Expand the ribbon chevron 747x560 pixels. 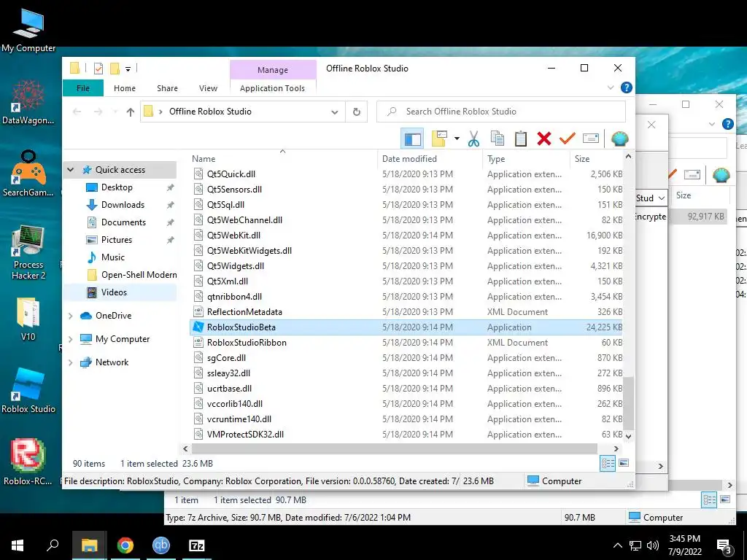[611, 87]
